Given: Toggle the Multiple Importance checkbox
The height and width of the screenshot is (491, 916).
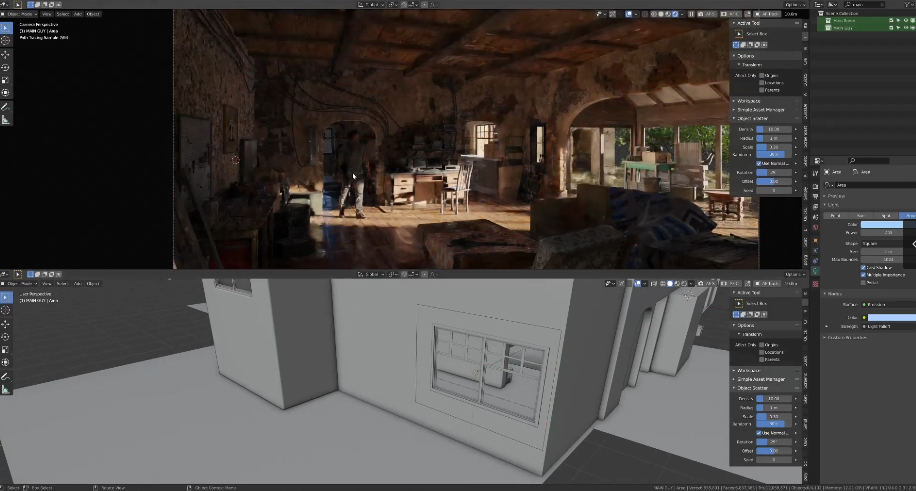Looking at the screenshot, I should pos(863,275).
